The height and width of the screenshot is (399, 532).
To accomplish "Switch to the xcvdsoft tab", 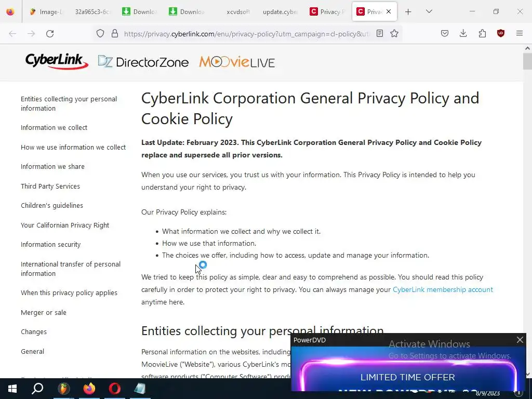I will click(237, 12).
